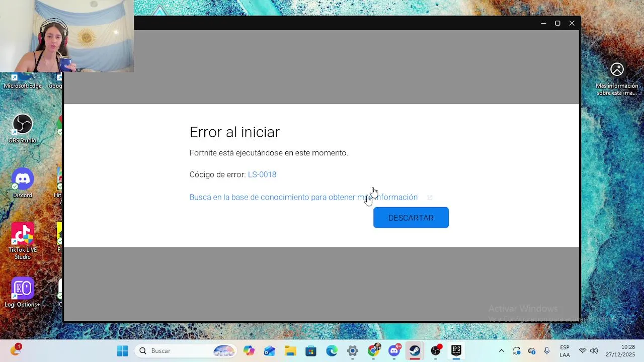Select the TikTok LIVE Studio desktop shortcut
This screenshot has height=362, width=644.
click(22, 241)
